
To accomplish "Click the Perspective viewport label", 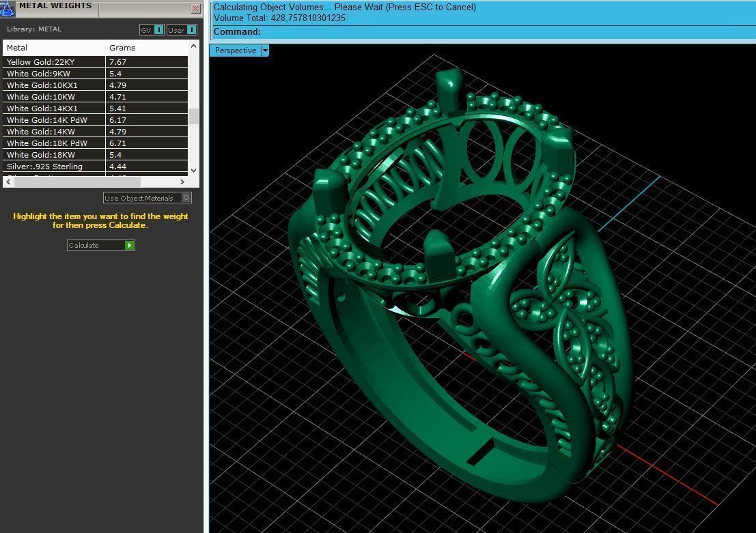I will [236, 50].
